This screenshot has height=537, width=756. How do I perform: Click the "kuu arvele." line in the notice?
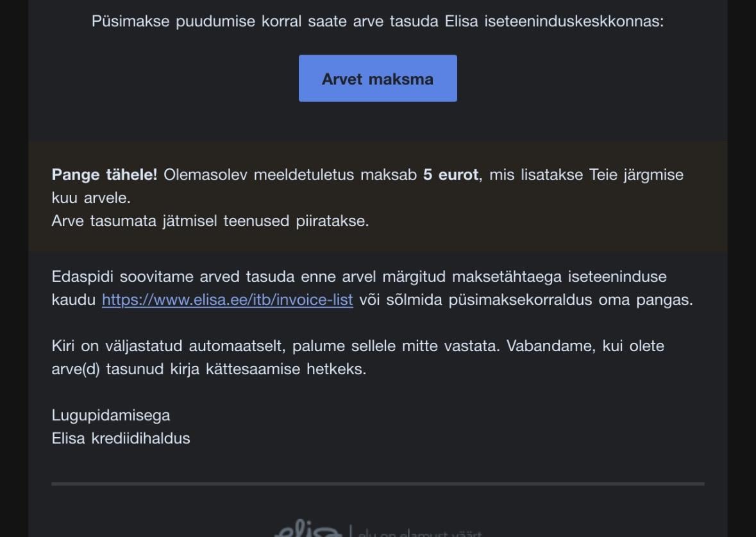coord(90,198)
